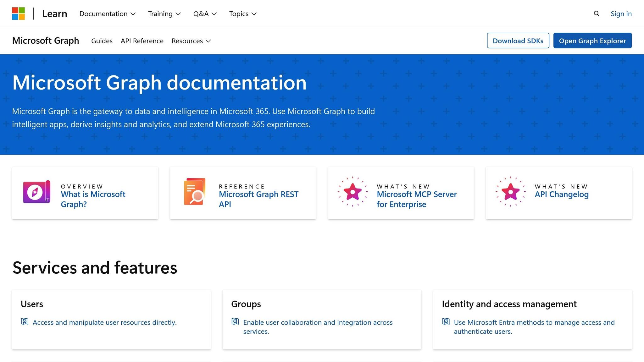Click the Sign in link

point(621,14)
